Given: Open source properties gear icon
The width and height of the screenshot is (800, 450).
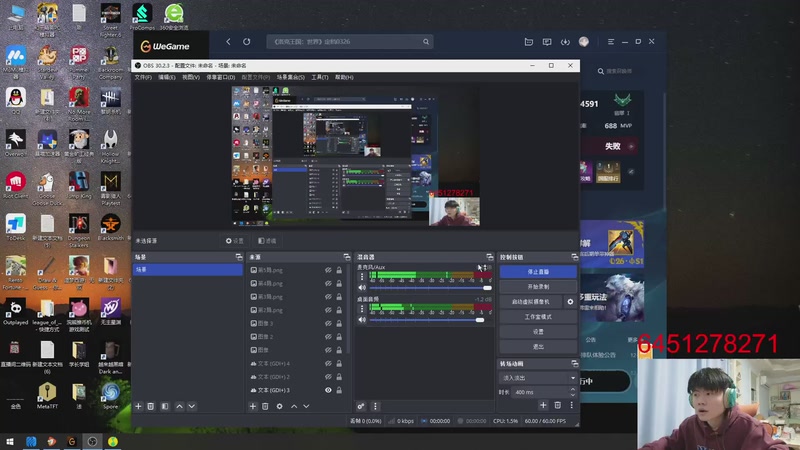Looking at the screenshot, I should click(x=280, y=406).
